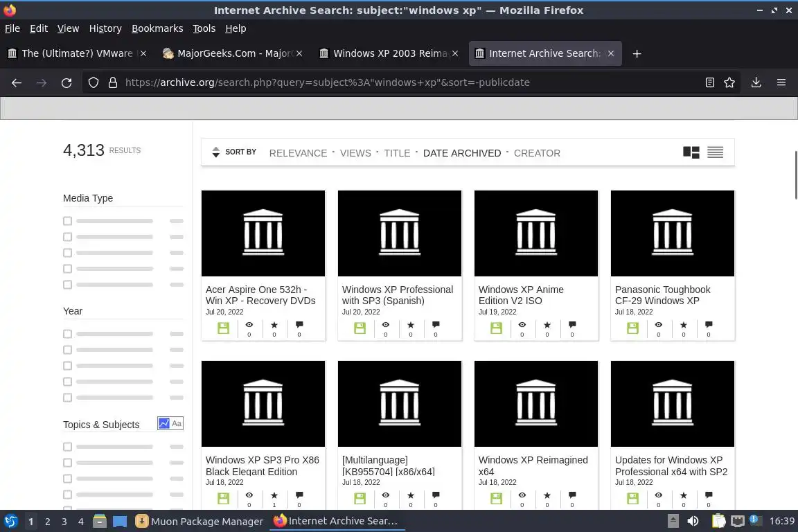Check the first Year filter checkbox
The height and width of the screenshot is (532, 798).
point(67,334)
